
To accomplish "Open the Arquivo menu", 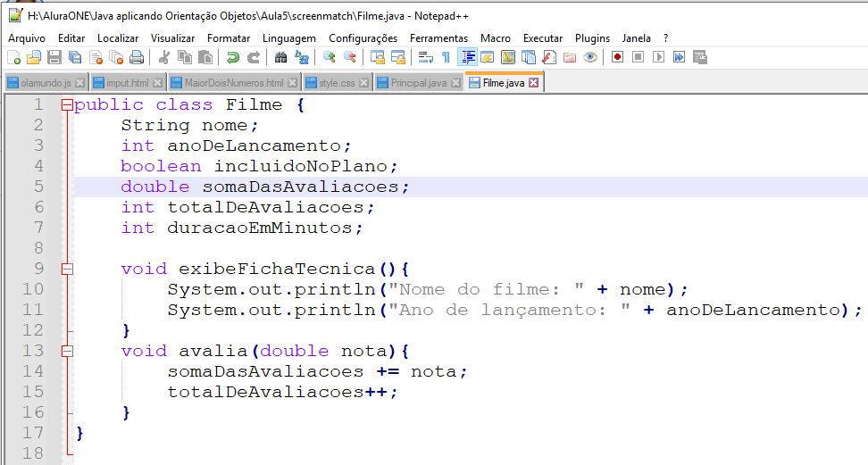I will coord(27,38).
